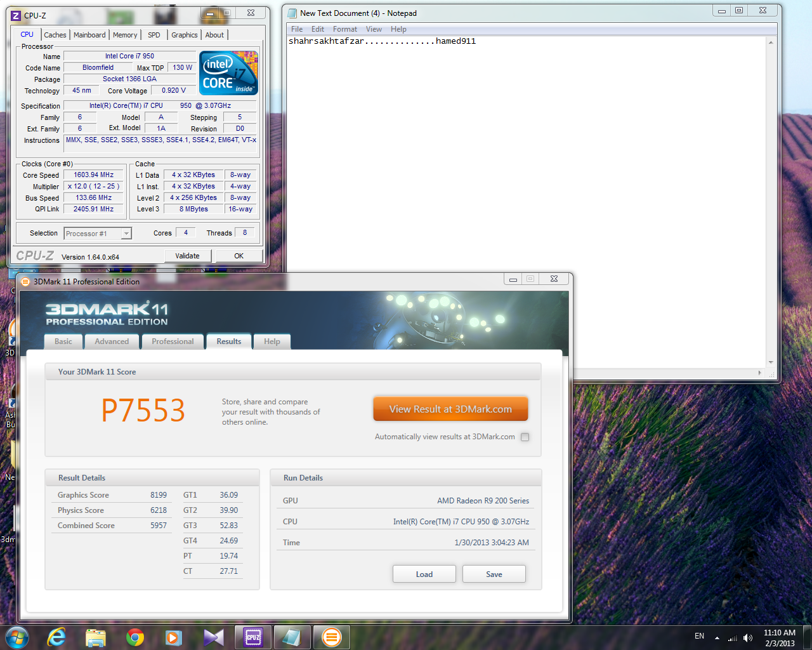Launch Internet Explorer from taskbar

[56, 637]
